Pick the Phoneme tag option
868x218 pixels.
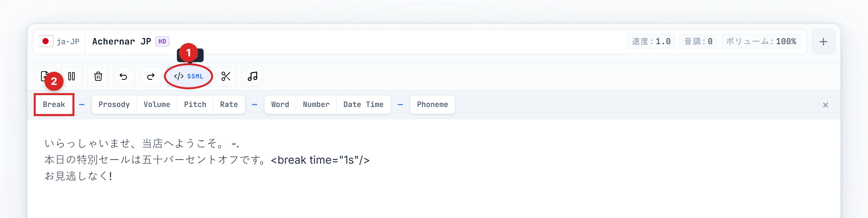(432, 105)
